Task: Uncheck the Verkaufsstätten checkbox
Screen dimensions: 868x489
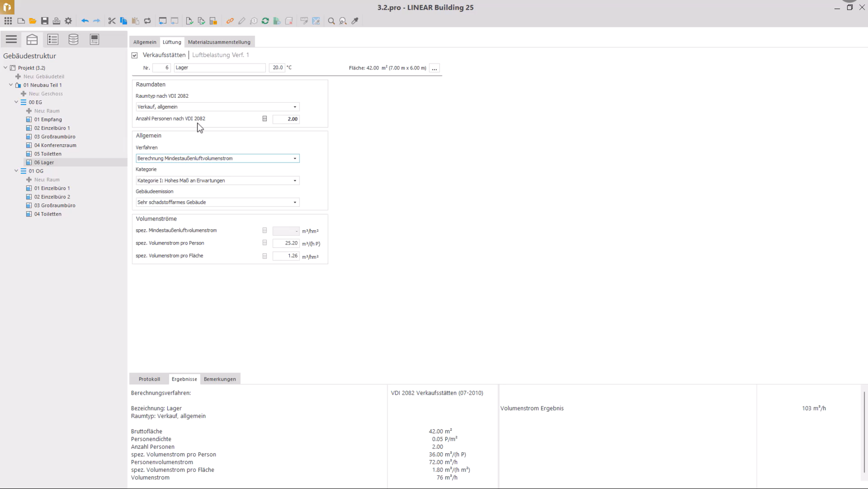Action: click(134, 55)
